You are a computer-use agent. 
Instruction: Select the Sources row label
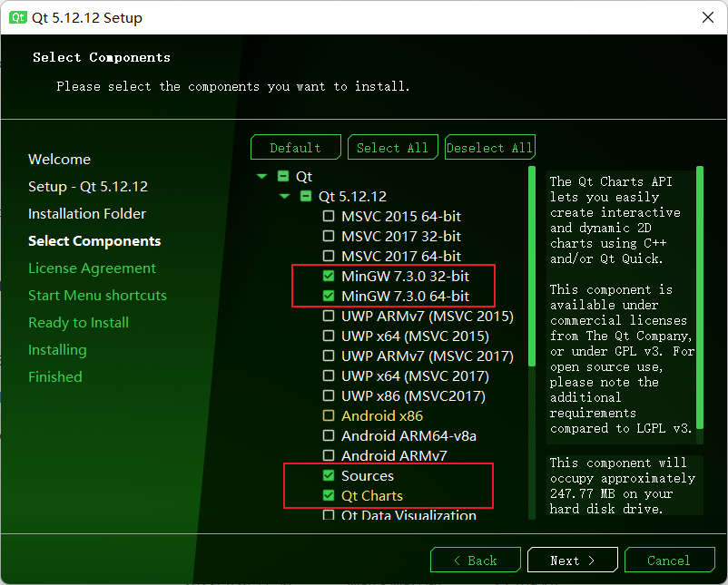coord(368,475)
